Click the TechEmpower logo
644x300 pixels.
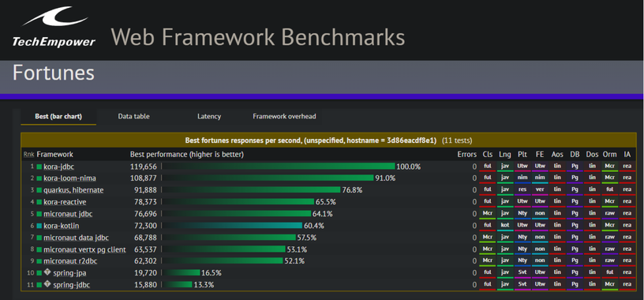54,27
